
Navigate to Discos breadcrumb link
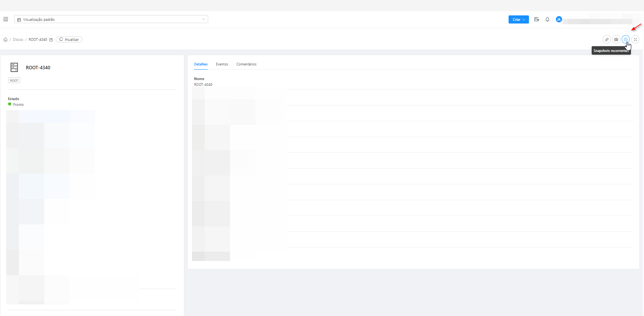click(x=18, y=40)
